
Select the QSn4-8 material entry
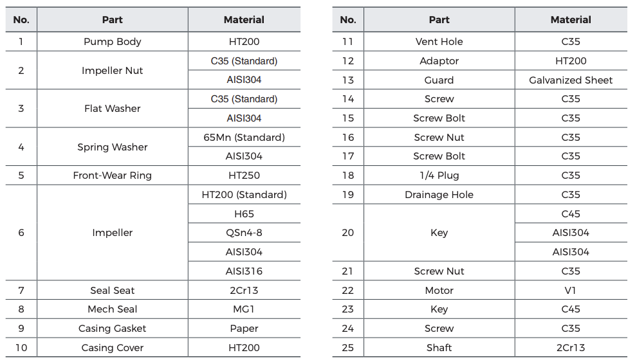[244, 233]
